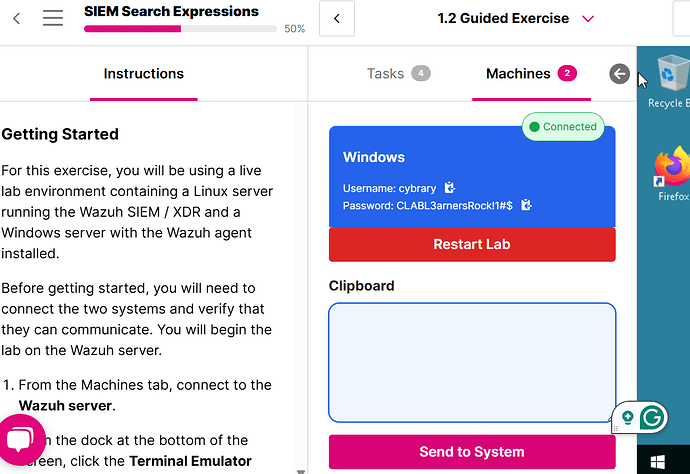Viewport: 690px width, 474px height.
Task: Open the Windows Start menu
Action: click(657, 462)
